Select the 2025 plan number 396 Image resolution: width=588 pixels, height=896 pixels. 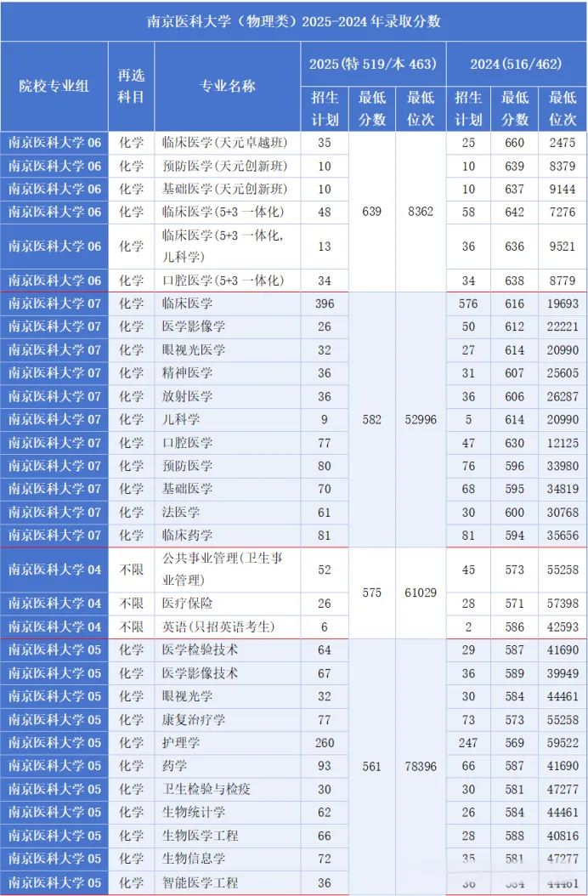(x=325, y=303)
